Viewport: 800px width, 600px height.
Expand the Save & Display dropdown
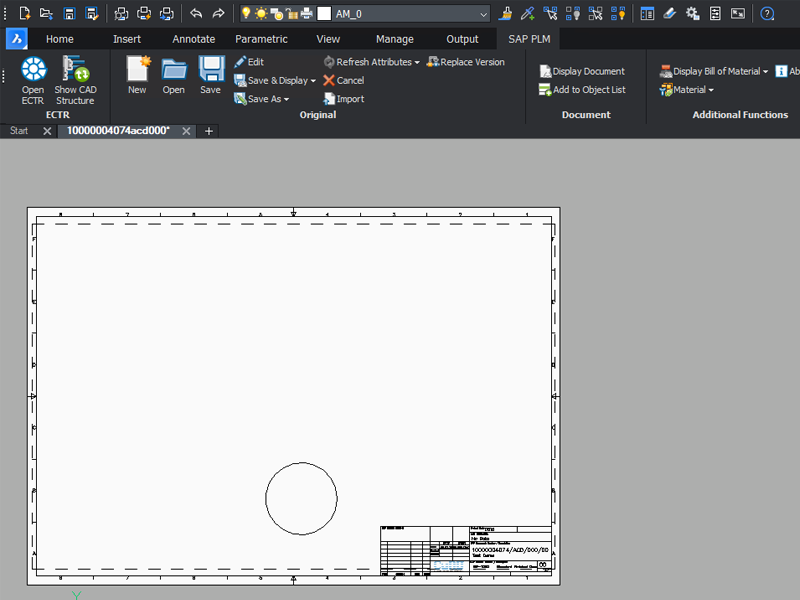[313, 80]
